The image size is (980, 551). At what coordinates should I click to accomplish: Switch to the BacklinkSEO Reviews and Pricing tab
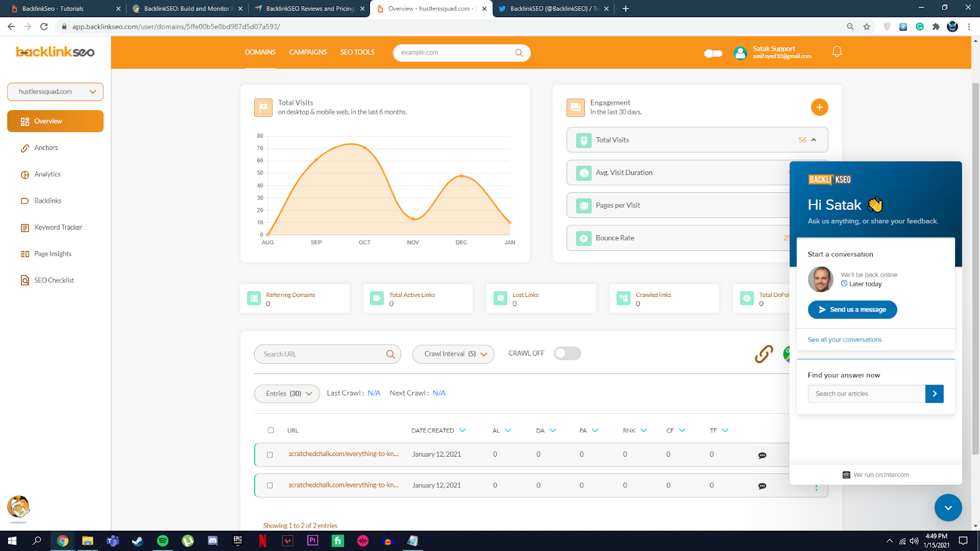point(309,9)
